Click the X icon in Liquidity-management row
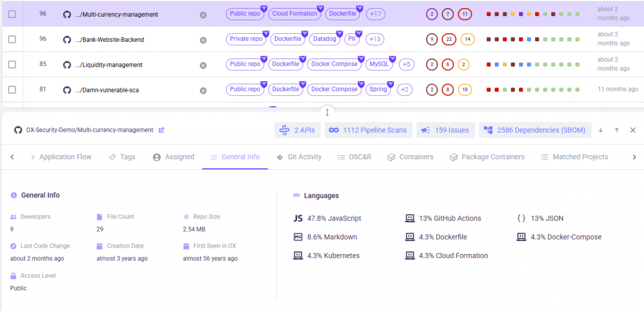 (203, 65)
